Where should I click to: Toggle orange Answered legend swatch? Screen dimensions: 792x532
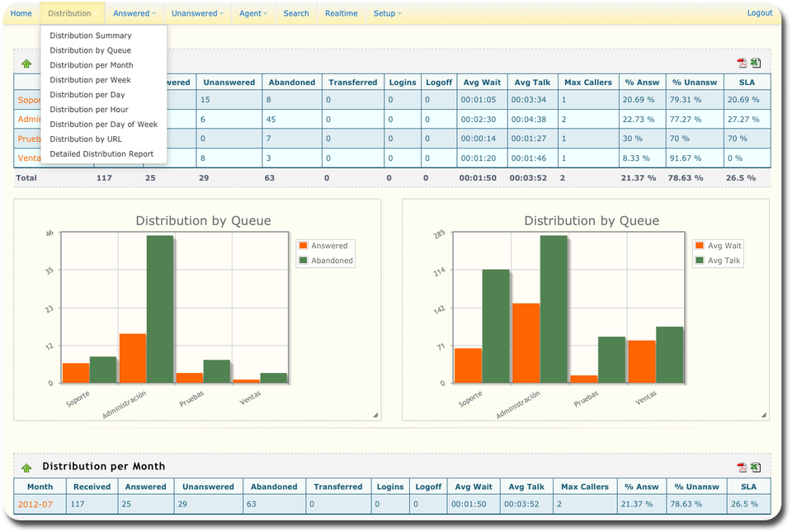point(304,246)
